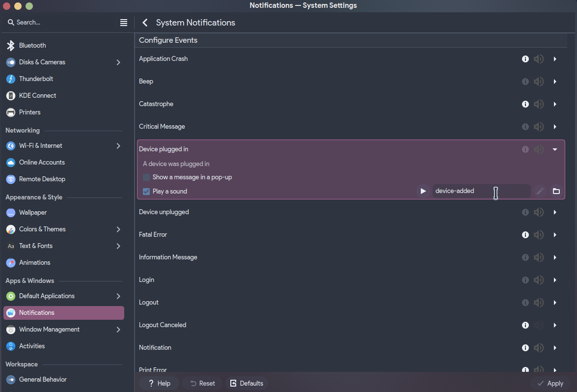Click the folder icon to browse sound file

[x=556, y=191]
